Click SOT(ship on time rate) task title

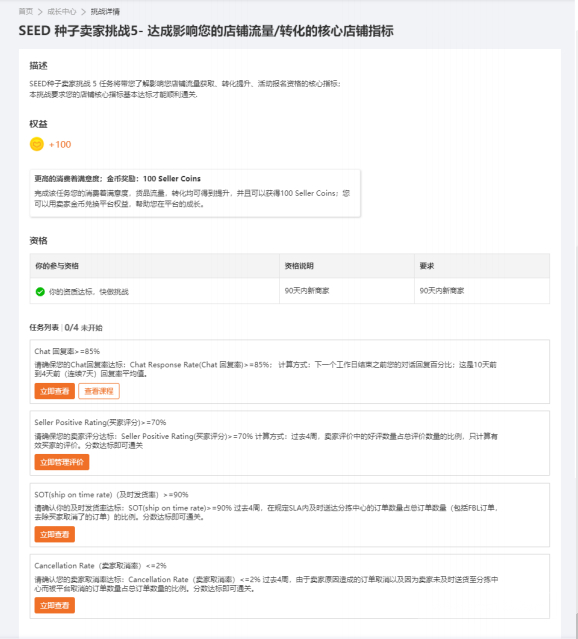point(111,495)
